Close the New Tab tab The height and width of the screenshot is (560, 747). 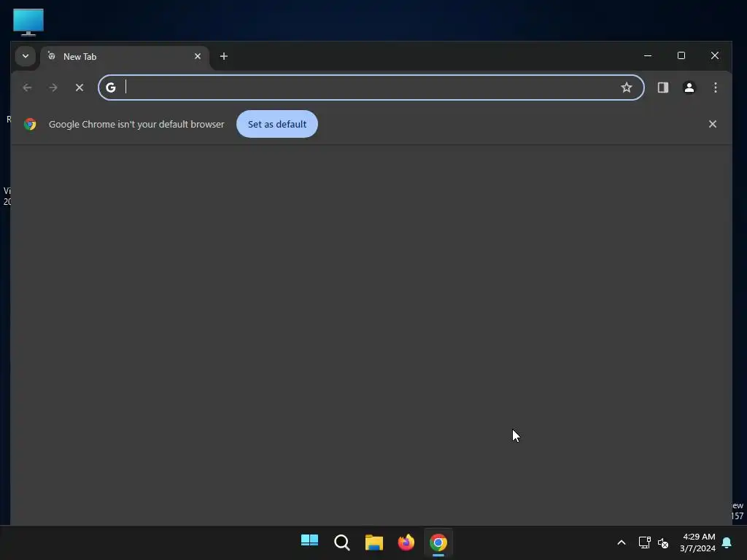(198, 56)
